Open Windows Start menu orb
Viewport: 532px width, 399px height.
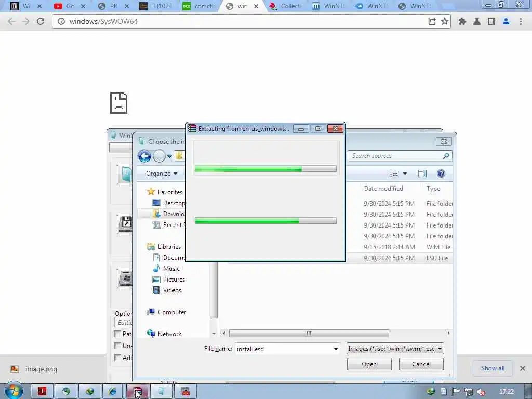[14, 391]
